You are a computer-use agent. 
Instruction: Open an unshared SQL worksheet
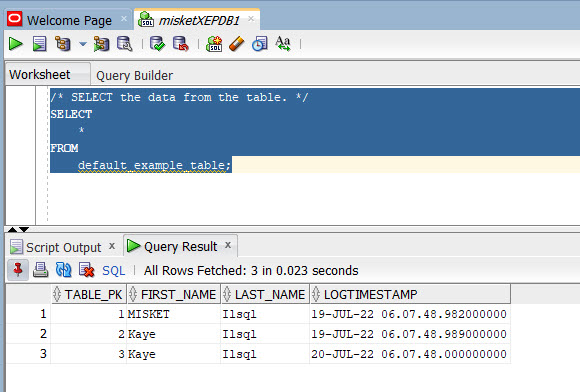coord(214,44)
